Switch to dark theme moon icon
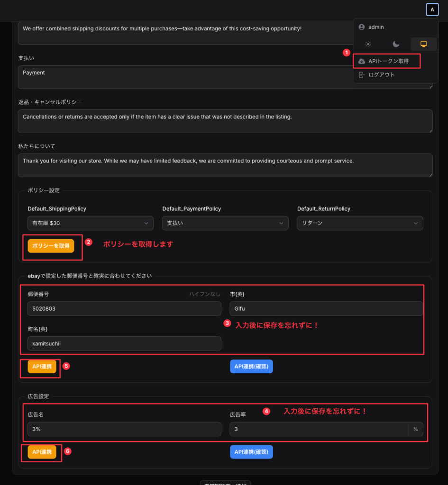This screenshot has height=485, width=448. (x=396, y=44)
